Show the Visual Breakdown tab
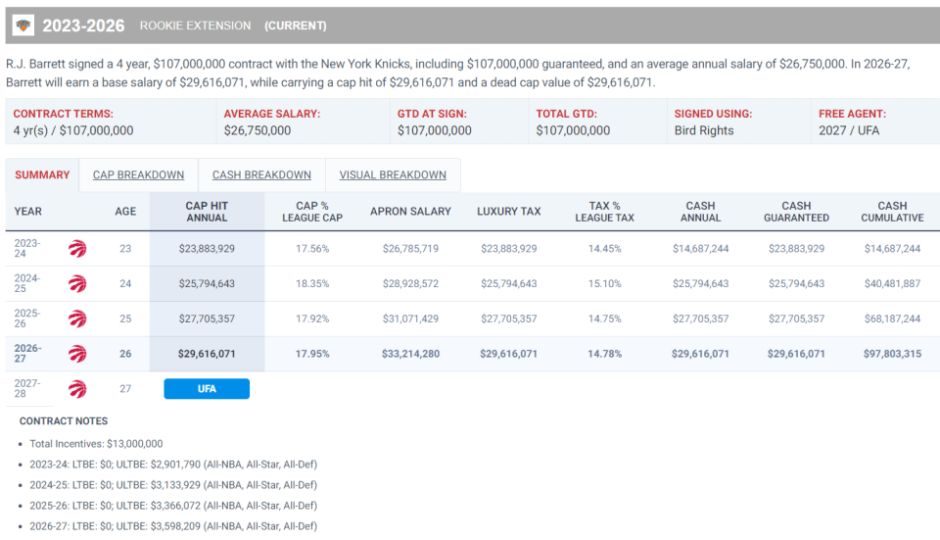The width and height of the screenshot is (940, 540). (393, 175)
